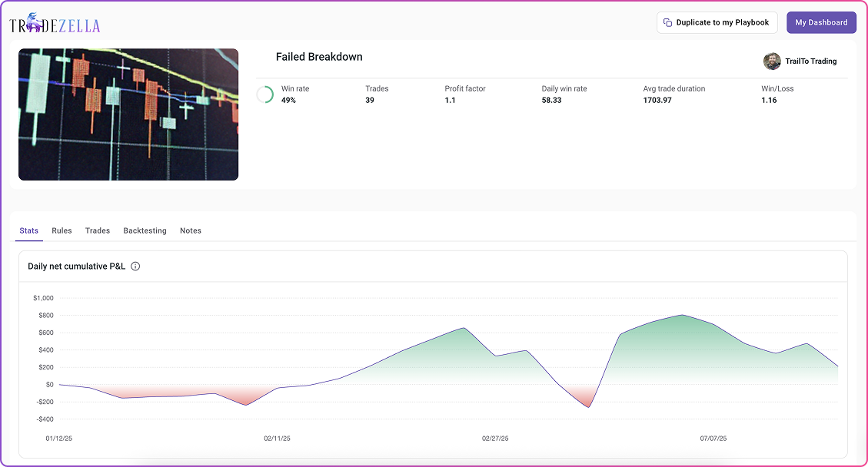Click the Trades count of 39
The height and width of the screenshot is (467, 868).
(x=370, y=101)
